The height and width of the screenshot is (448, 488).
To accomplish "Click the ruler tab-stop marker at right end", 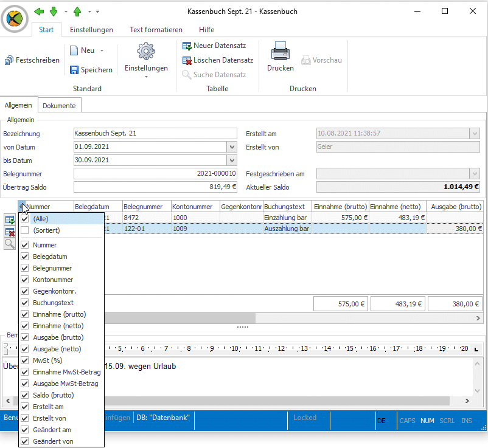I will [476, 349].
